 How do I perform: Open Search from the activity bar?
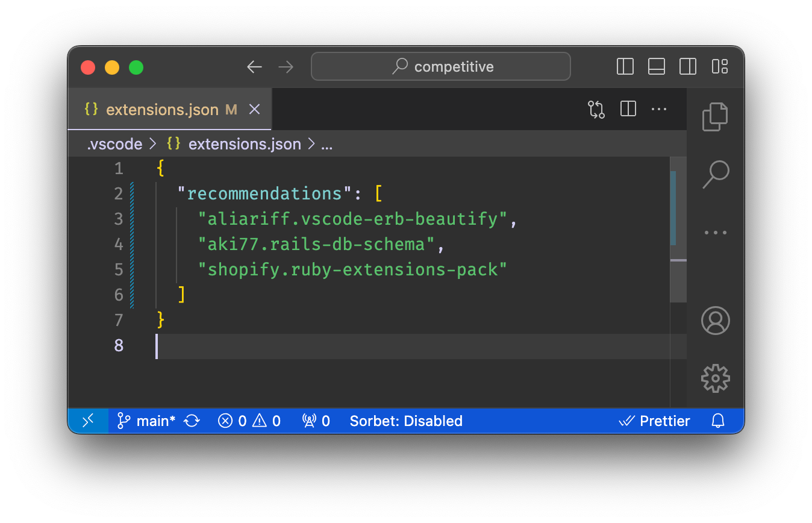click(x=715, y=174)
